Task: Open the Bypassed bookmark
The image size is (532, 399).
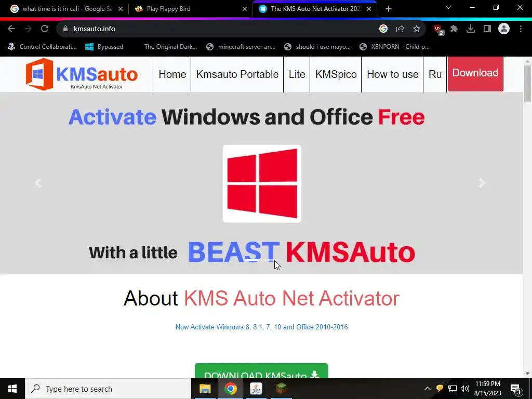Action: (x=104, y=47)
